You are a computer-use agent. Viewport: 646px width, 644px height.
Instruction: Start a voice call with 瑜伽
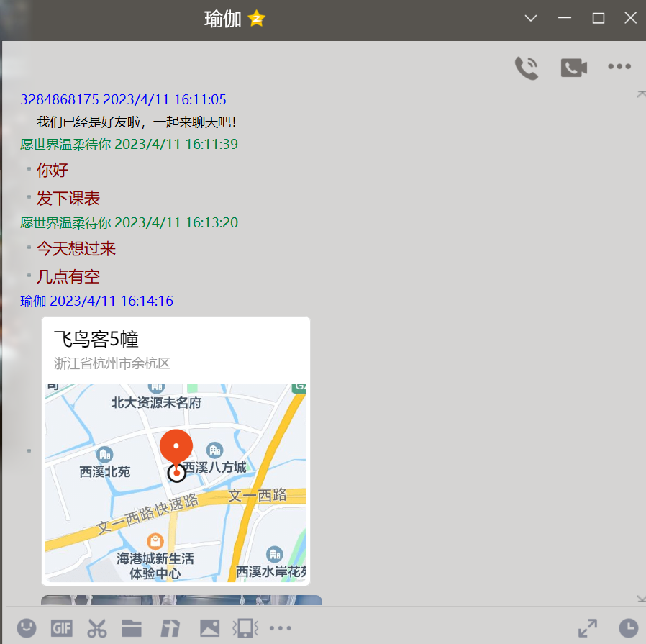click(527, 68)
